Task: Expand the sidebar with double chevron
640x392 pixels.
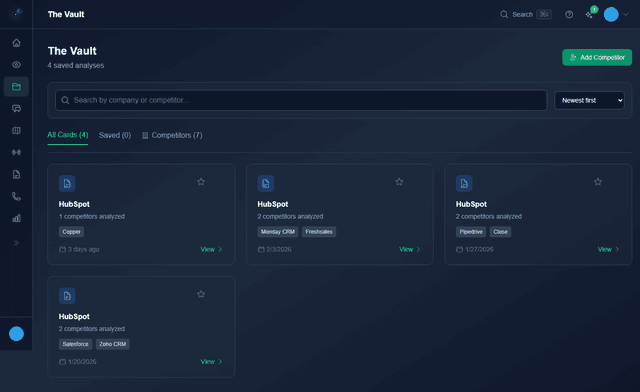Action: pyautogui.click(x=16, y=243)
